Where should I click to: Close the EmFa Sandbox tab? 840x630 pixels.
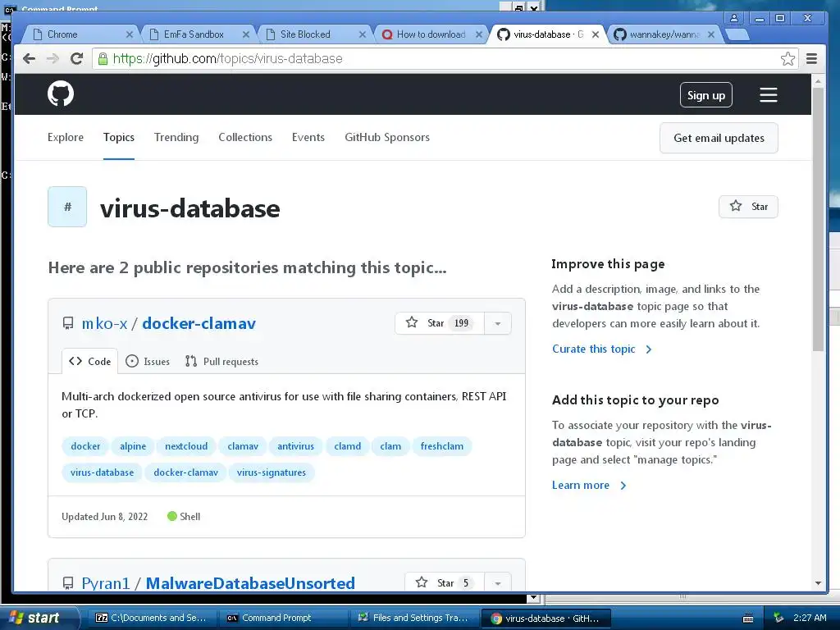point(245,34)
